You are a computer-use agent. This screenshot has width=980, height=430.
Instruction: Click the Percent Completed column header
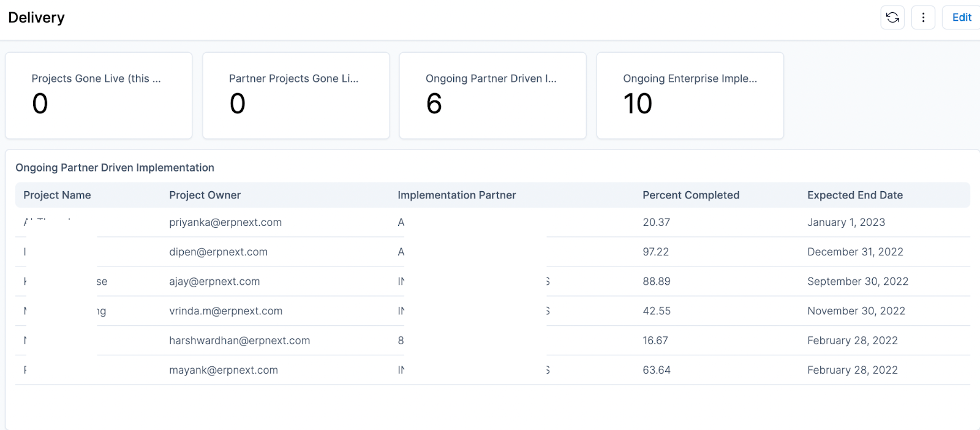coord(690,195)
